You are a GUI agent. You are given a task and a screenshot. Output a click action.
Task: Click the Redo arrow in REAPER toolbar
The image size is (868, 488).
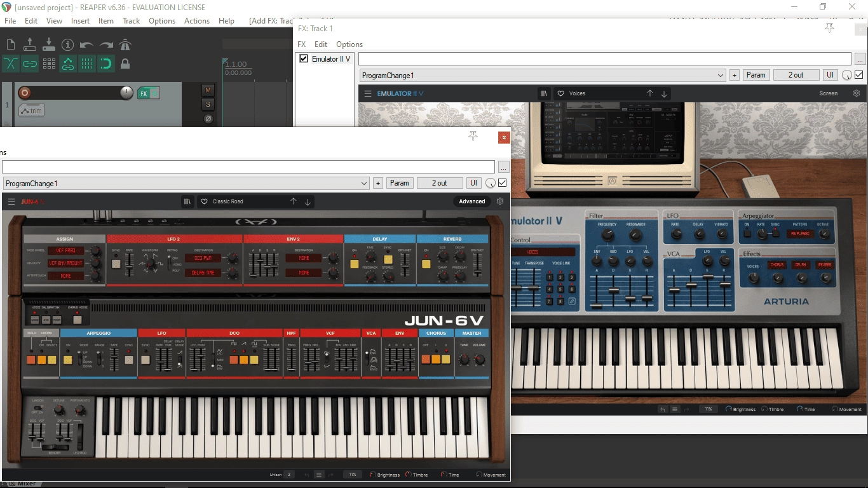pos(106,44)
